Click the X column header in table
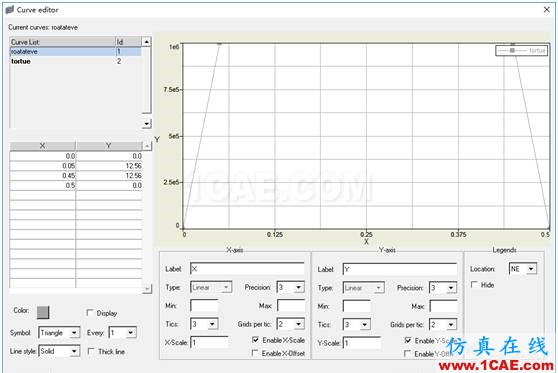 (x=42, y=146)
